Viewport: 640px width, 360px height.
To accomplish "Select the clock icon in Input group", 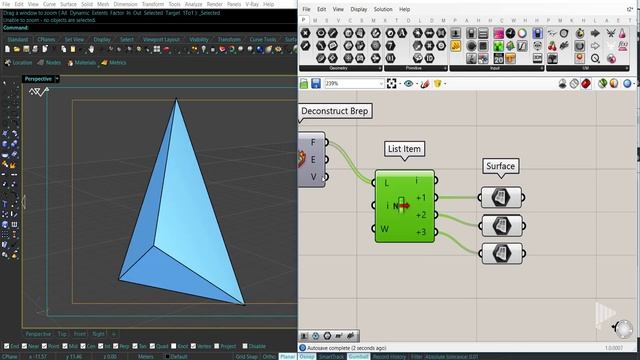I will 510,33.
